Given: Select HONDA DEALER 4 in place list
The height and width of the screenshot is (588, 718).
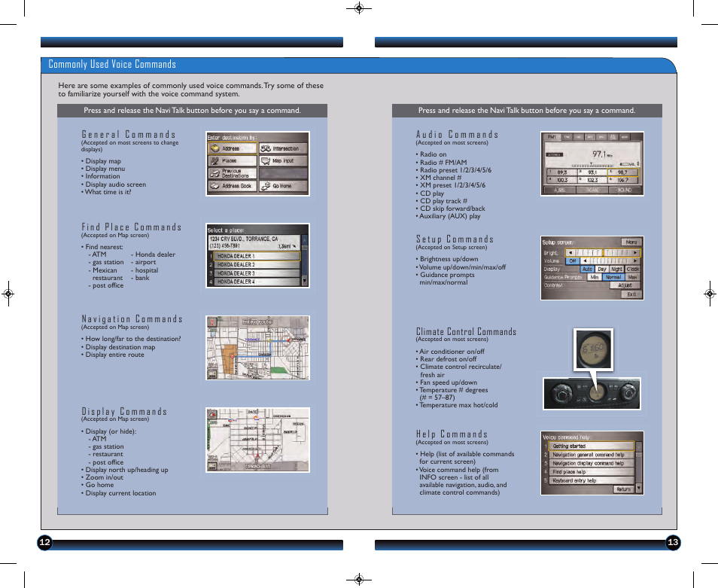Looking at the screenshot, I should point(258,282).
